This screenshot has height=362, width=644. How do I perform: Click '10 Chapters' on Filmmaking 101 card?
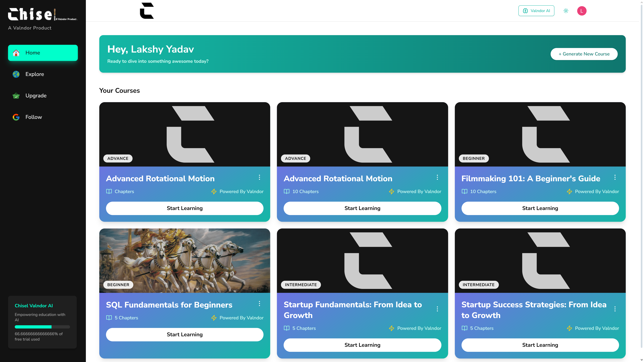click(x=483, y=192)
